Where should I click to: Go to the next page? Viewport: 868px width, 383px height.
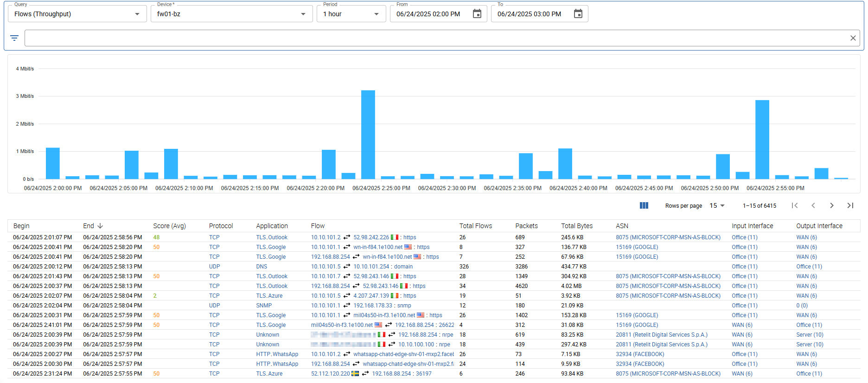tap(831, 205)
